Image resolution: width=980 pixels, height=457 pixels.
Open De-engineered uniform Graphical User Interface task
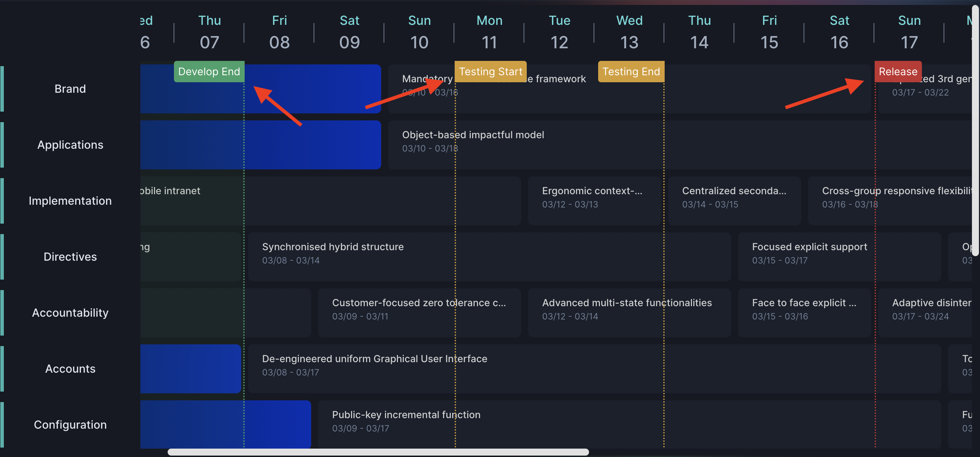374,365
